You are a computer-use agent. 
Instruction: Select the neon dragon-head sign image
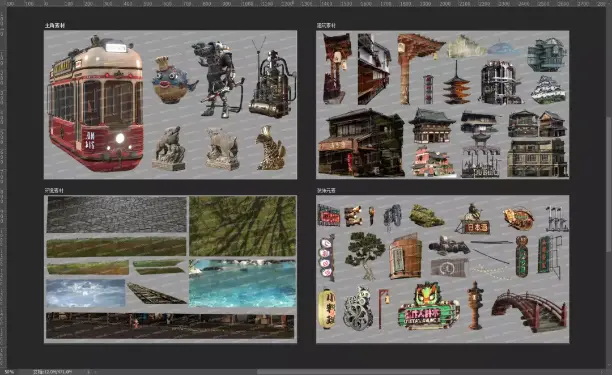(428, 307)
